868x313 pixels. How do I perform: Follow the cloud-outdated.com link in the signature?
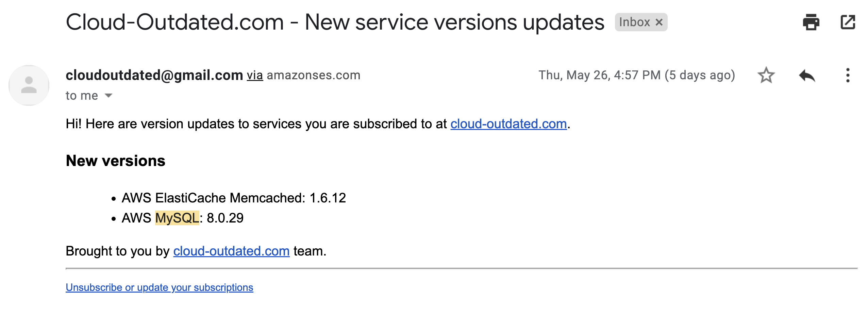coord(231,251)
